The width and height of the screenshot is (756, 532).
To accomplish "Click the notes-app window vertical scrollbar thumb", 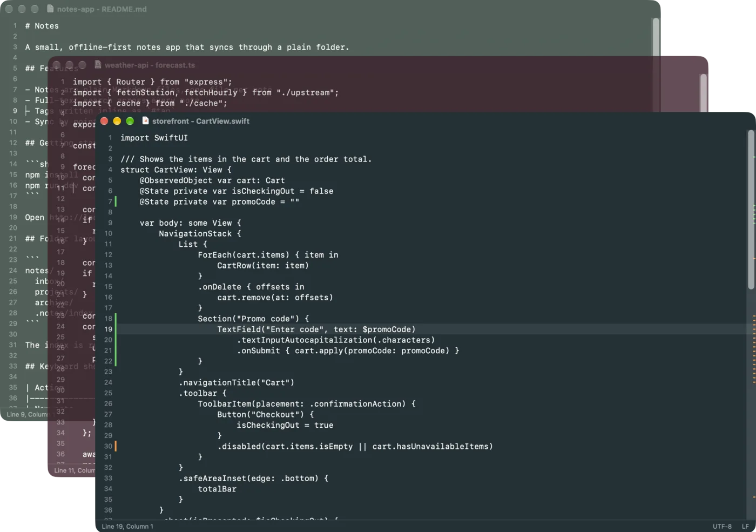I will point(656,37).
